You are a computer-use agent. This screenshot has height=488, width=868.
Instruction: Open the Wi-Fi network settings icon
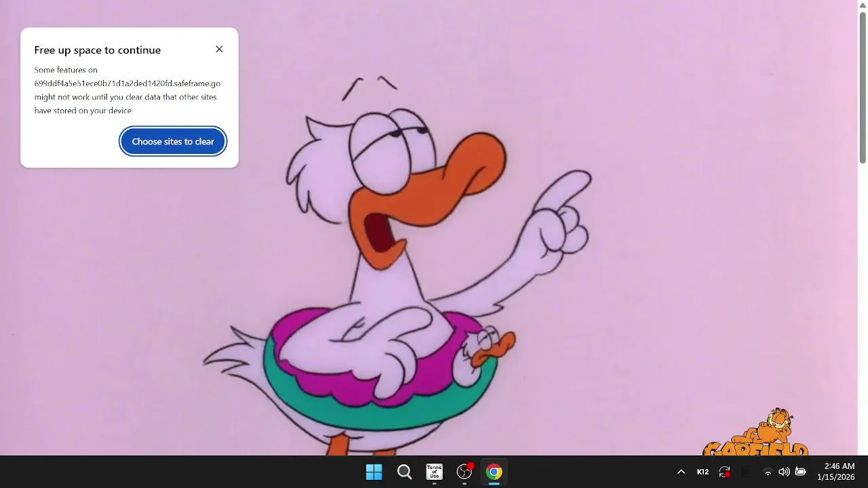pos(768,472)
